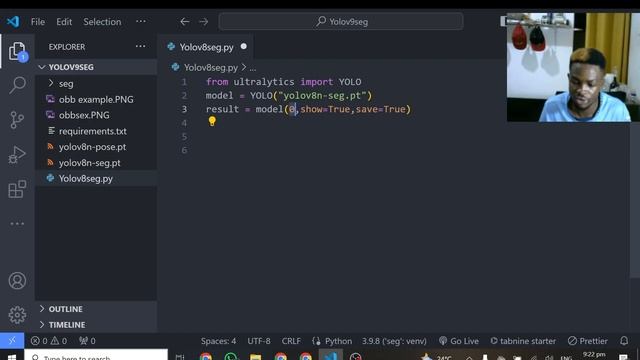Open the Explorer view in activity bar

pos(17,51)
